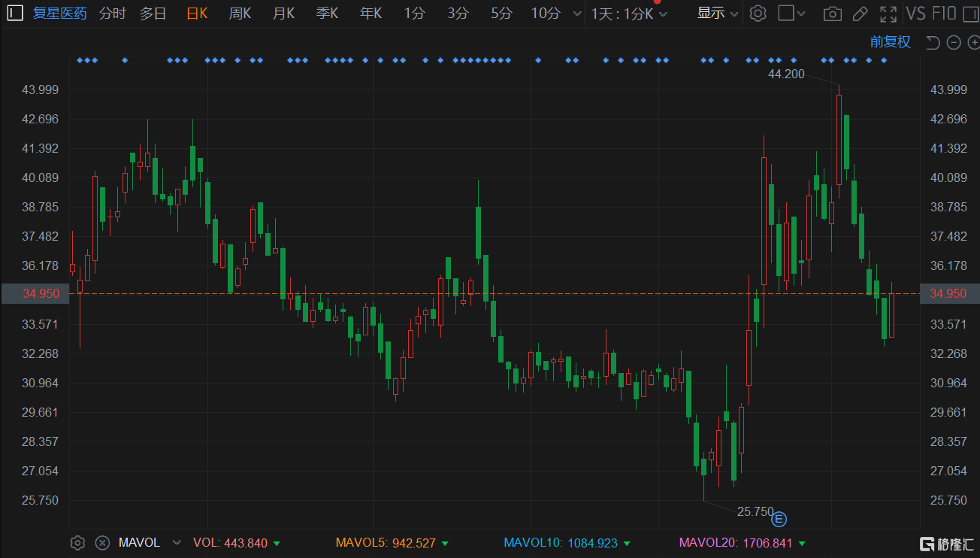
Task: Click the 复星医药 stock name link
Action: 60,14
